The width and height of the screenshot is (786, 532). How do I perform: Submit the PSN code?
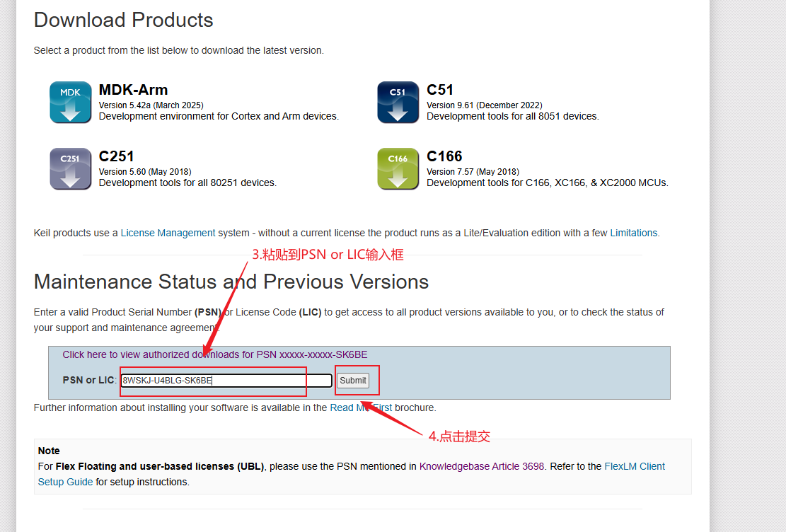click(x=353, y=381)
